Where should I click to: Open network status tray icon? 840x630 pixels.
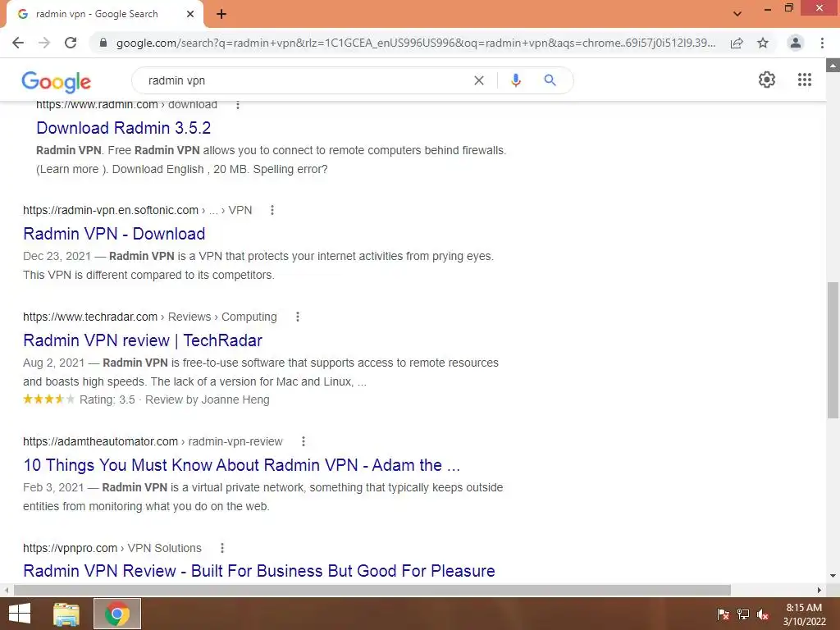(743, 614)
